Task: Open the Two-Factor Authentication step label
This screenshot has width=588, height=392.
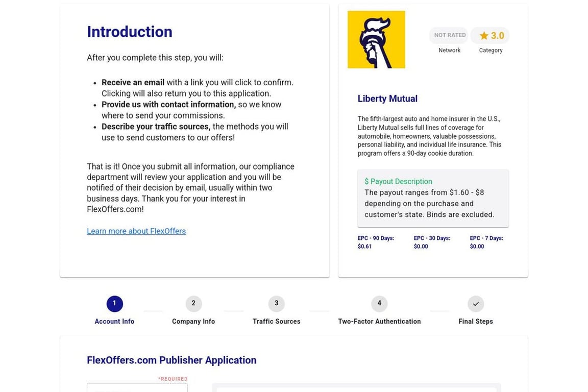Action: (x=379, y=322)
